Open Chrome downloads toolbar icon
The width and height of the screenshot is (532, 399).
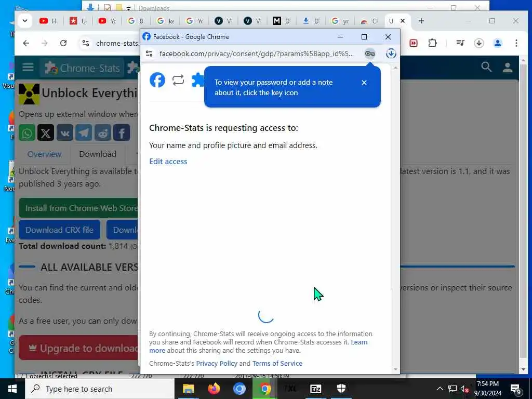pyautogui.click(x=478, y=43)
